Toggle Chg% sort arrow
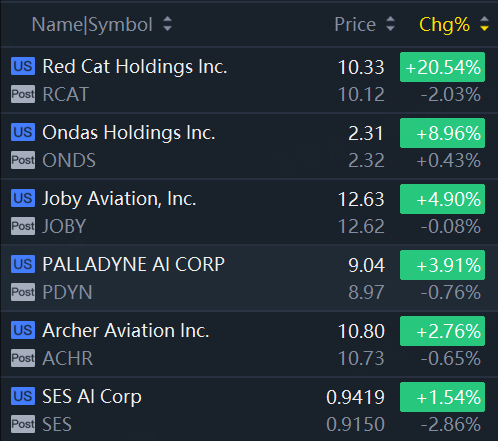Screen dimensions: 498x441 pos(484,24)
